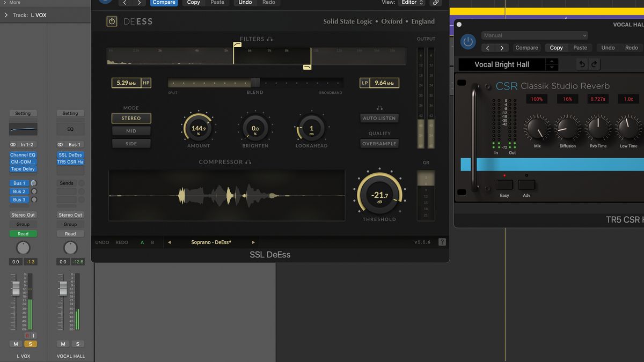Image resolution: width=644 pixels, height=362 pixels.
Task: Mute the L VOX channel with M button
Action: tap(16, 344)
